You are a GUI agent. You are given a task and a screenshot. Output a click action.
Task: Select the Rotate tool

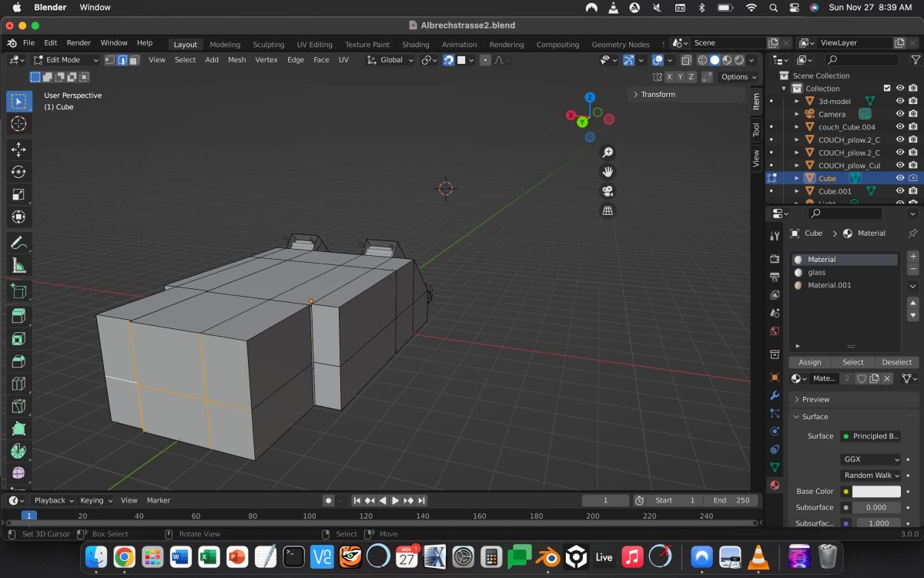click(19, 172)
